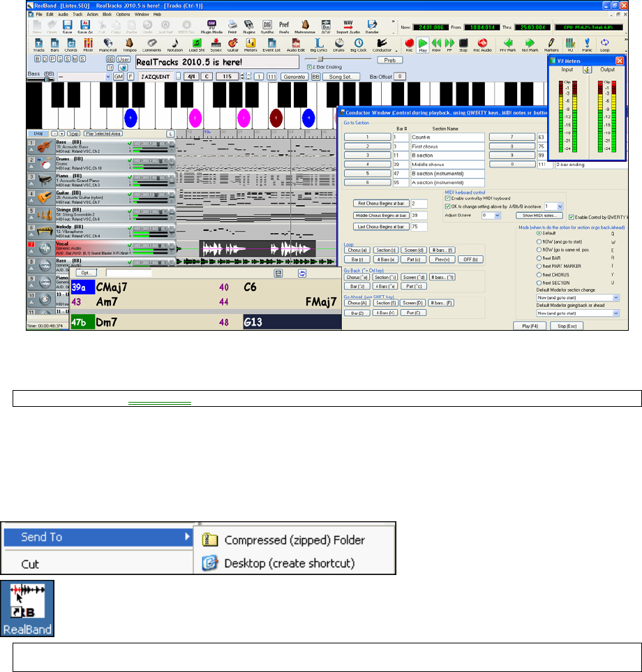Click the Save As toolbar icon

(85, 27)
